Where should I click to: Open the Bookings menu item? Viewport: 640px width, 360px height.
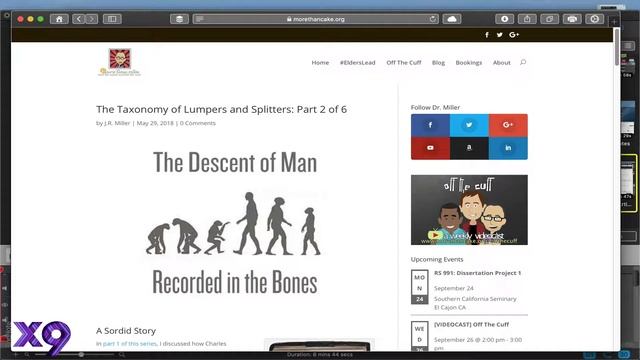point(469,62)
